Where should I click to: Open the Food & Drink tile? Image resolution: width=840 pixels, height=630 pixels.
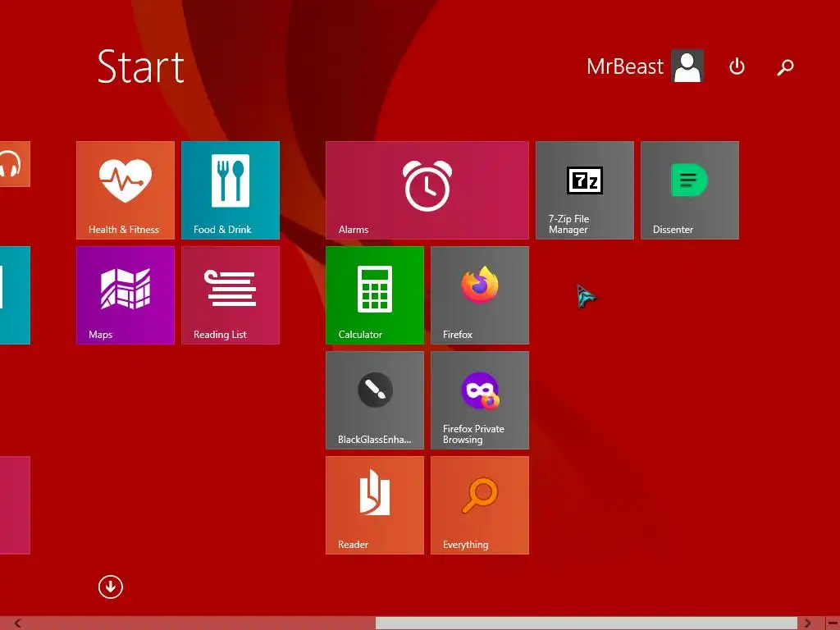pyautogui.click(x=231, y=190)
